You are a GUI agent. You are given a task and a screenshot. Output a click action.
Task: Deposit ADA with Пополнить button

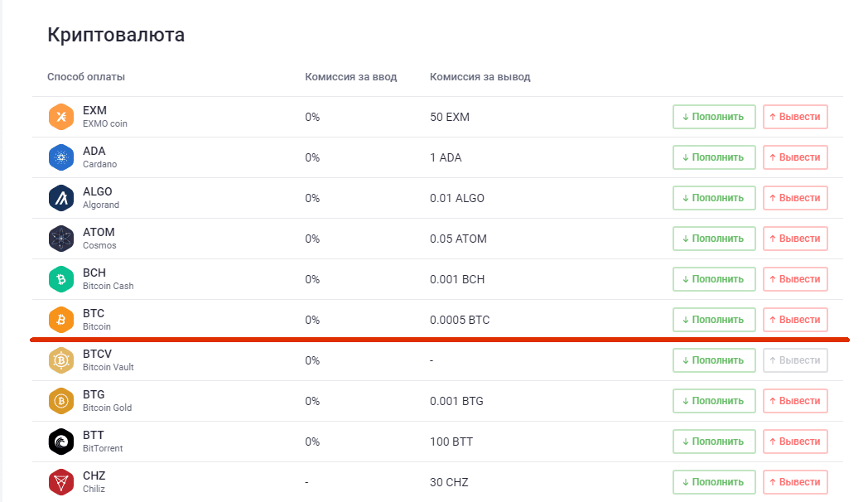coord(714,157)
